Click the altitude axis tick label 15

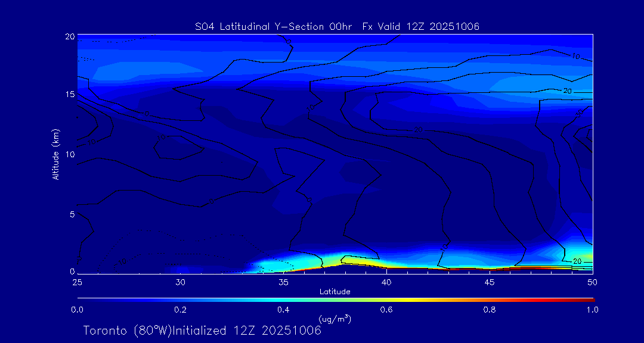point(70,94)
